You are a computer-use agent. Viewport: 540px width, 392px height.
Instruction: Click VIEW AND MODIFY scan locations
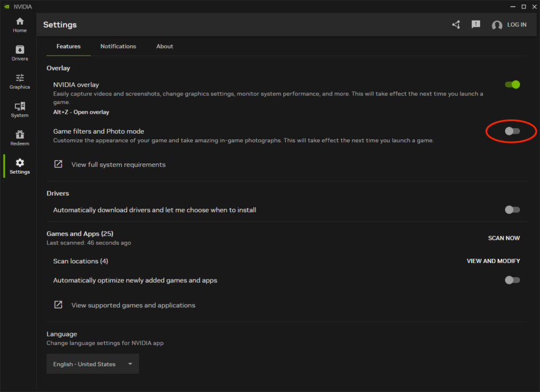tap(493, 261)
